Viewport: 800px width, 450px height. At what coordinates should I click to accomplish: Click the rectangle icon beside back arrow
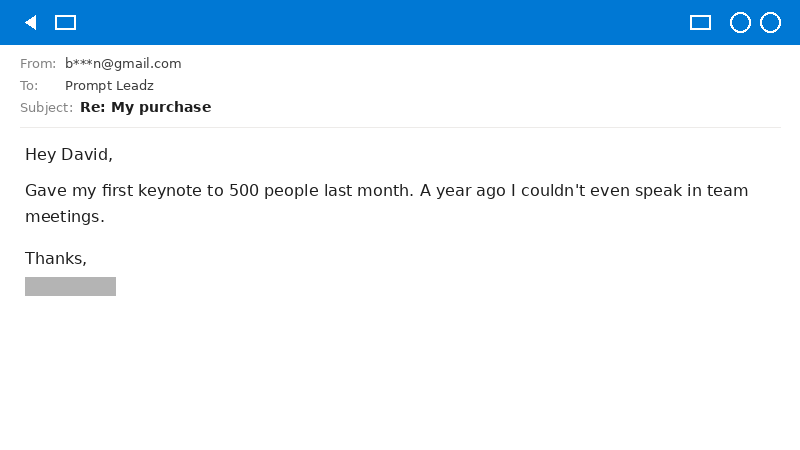65,23
